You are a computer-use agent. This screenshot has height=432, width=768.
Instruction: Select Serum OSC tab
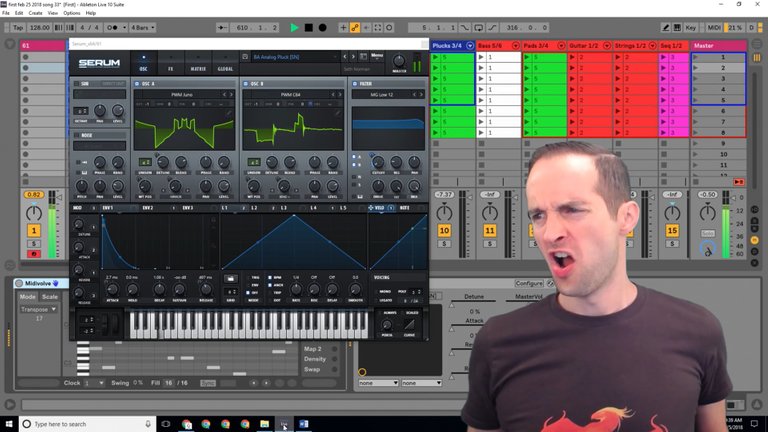tap(144, 64)
